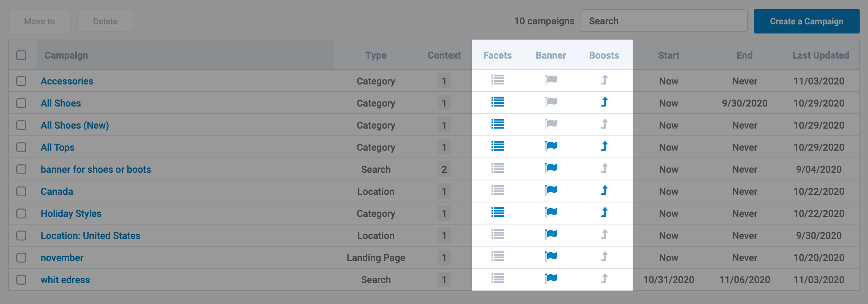Click the banner flag icon for november

(551, 256)
